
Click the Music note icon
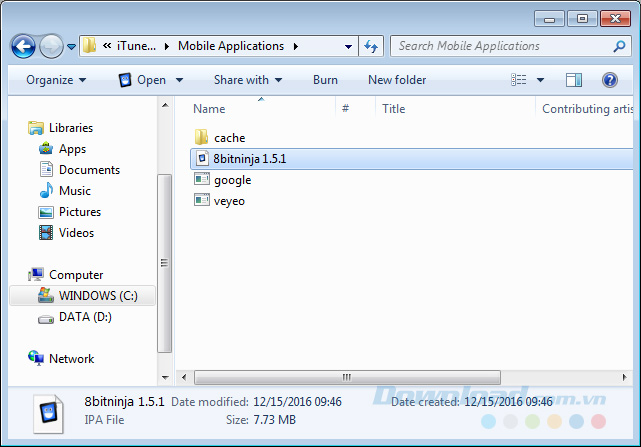click(46, 190)
